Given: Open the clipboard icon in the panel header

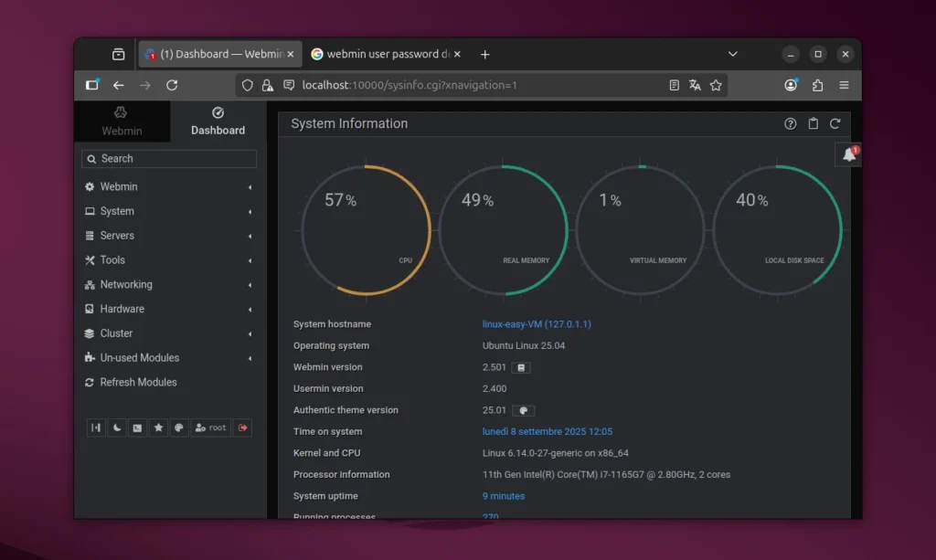Looking at the screenshot, I should coord(813,123).
